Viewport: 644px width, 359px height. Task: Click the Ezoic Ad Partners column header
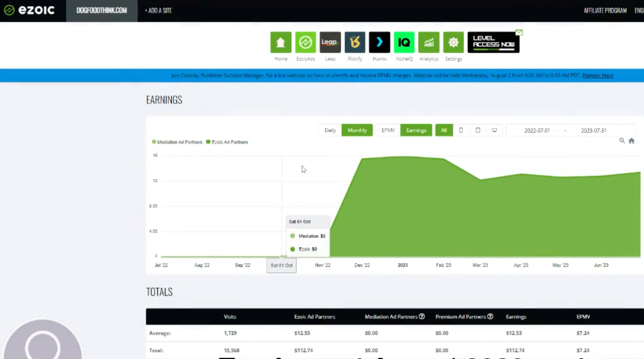pos(315,317)
